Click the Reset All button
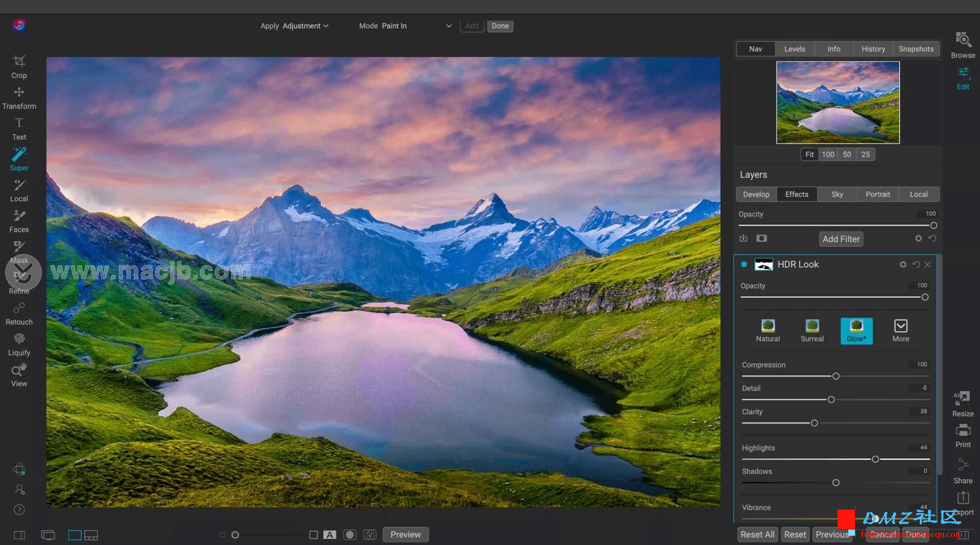 pyautogui.click(x=757, y=535)
